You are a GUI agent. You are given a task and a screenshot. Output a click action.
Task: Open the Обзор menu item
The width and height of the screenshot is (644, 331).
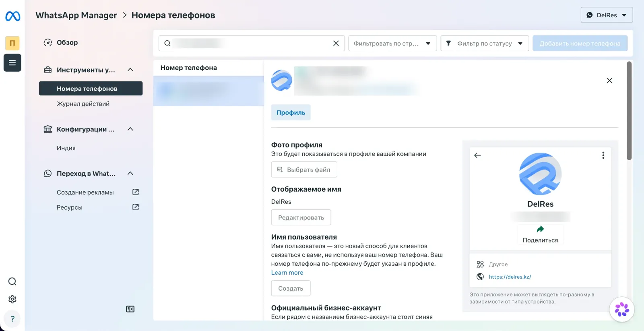pyautogui.click(x=67, y=42)
